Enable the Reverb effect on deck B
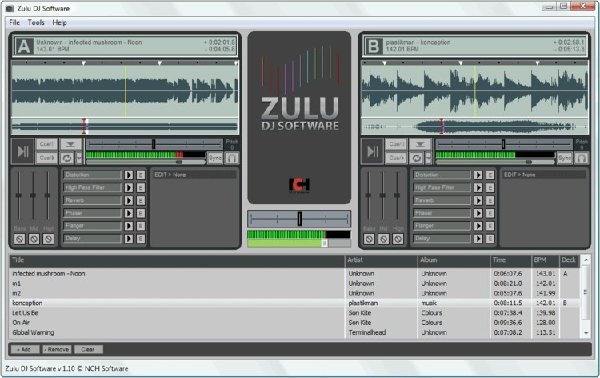The image size is (600, 378). pos(478,200)
